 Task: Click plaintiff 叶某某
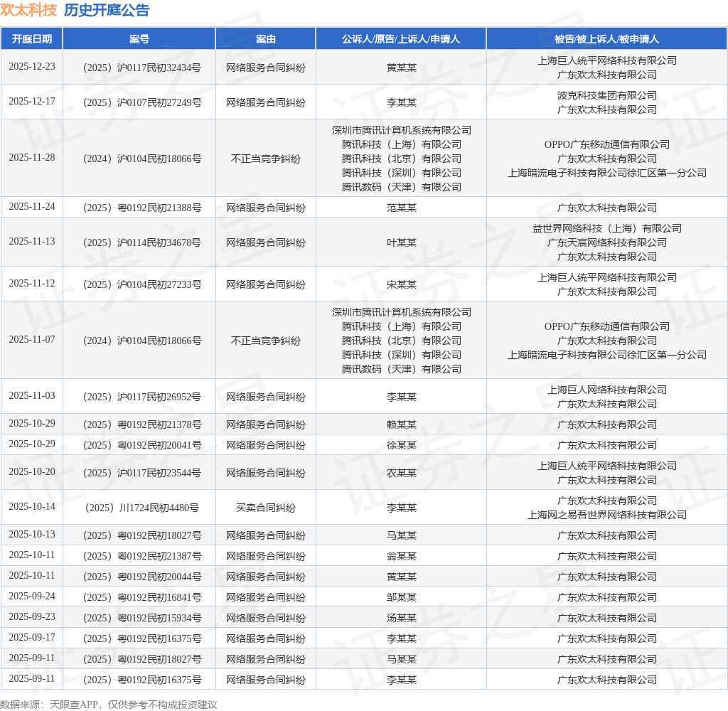pos(402,242)
